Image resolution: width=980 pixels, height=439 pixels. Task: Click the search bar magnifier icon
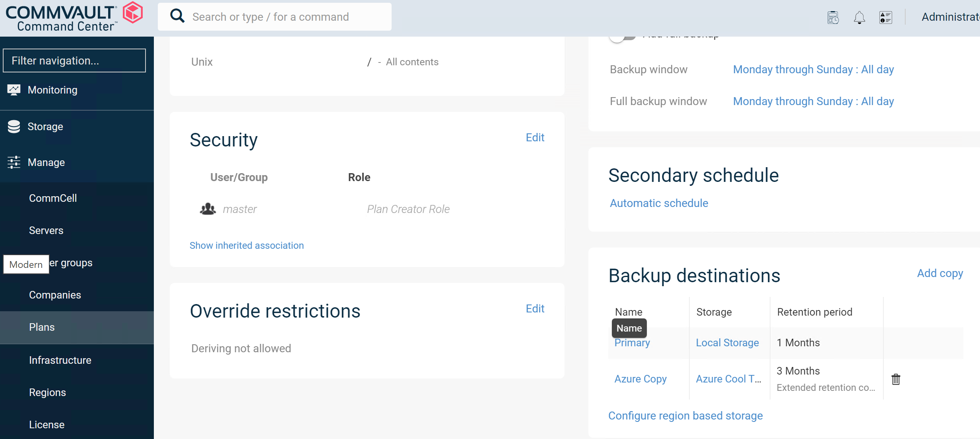click(x=177, y=17)
